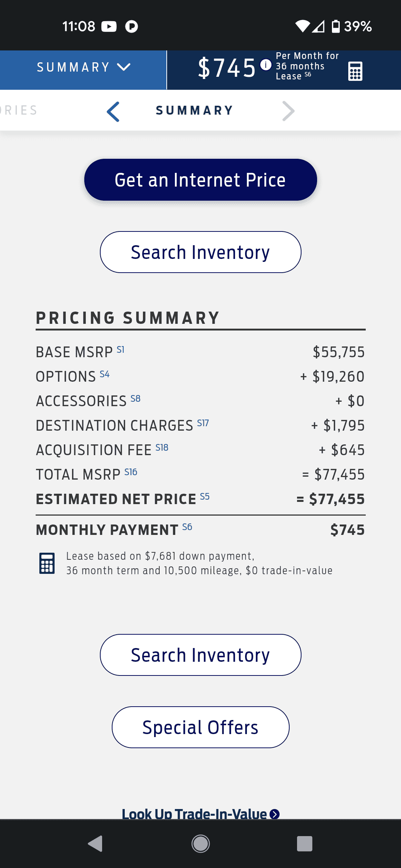
Task: Tap the right chevron next to Summary
Action: [x=288, y=111]
